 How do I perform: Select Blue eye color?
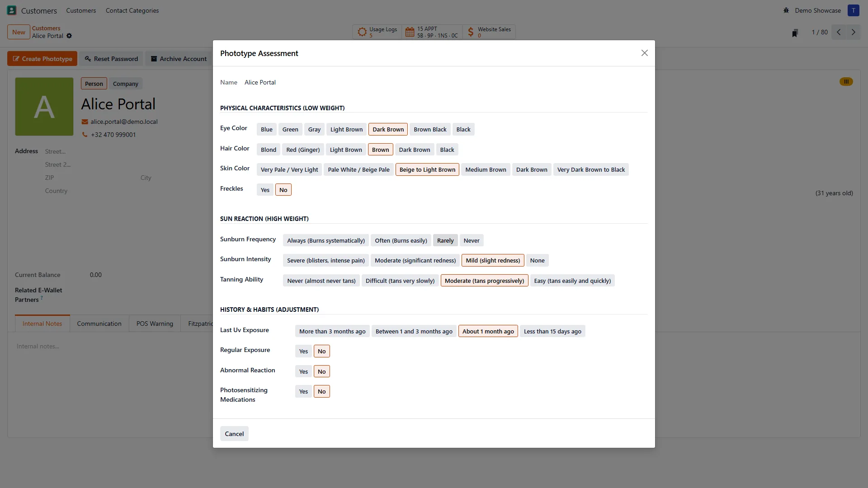point(267,130)
